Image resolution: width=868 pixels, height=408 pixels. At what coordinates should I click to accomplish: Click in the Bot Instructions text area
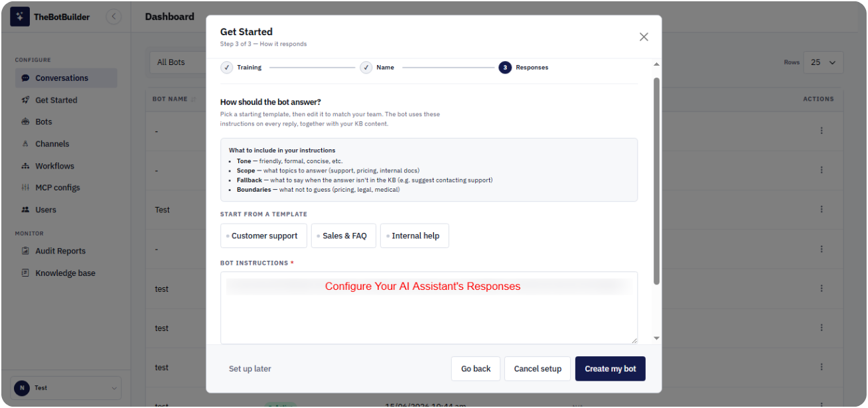click(x=429, y=308)
